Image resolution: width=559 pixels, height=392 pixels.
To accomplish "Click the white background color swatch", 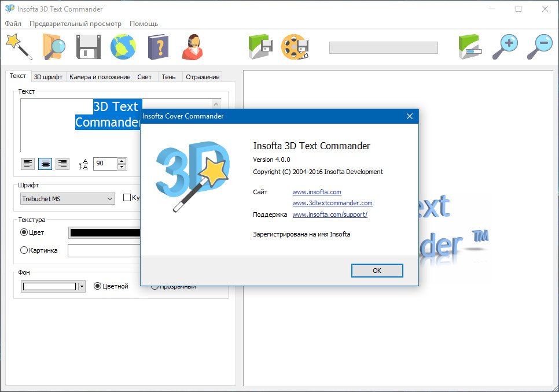I will (x=50, y=286).
